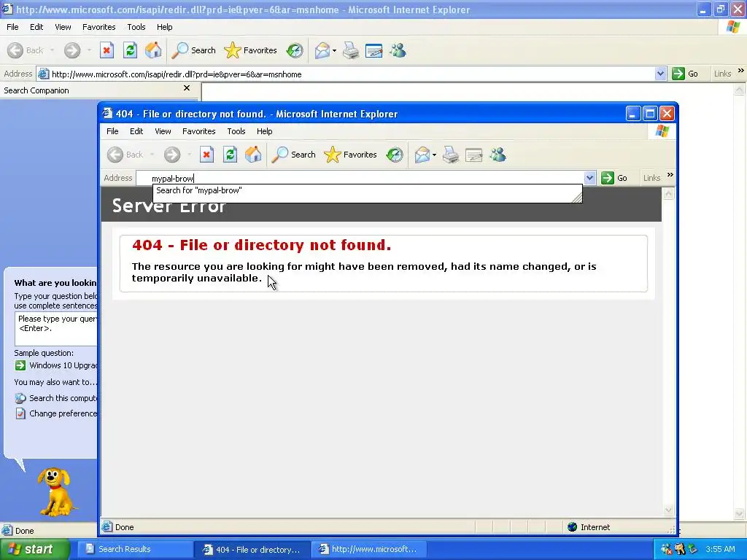Select 'Search for "mypal-brow"' suggestion

coord(367,190)
